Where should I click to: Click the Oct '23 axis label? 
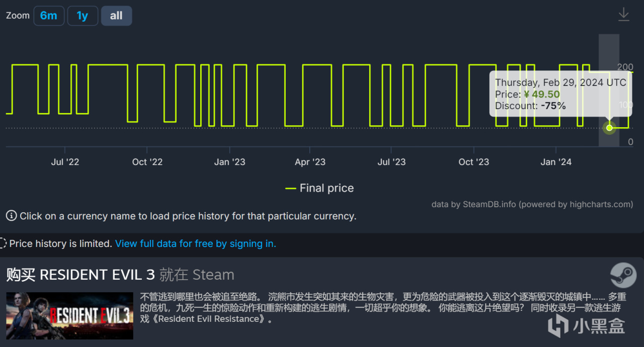[473, 162]
